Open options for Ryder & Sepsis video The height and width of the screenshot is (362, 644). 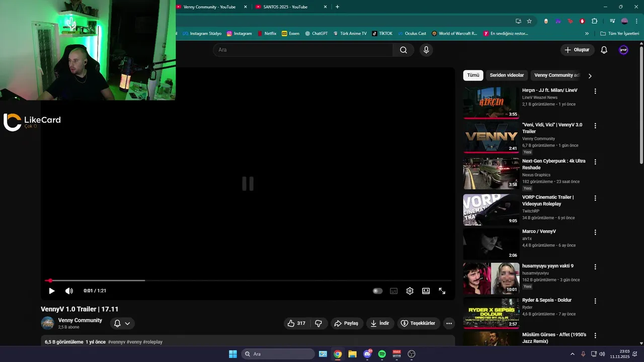pyautogui.click(x=595, y=301)
